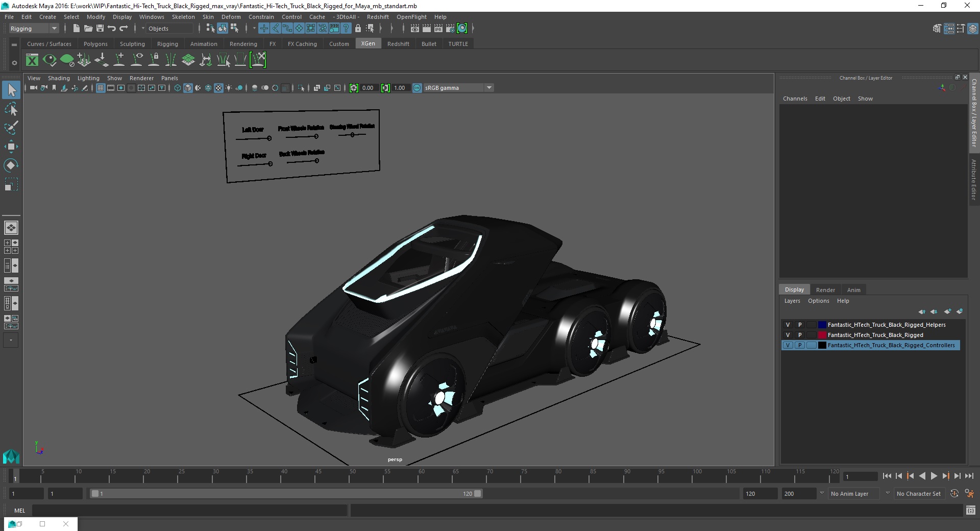Click the Left Door rig slider
This screenshot has width=980, height=531.
pyautogui.click(x=254, y=138)
